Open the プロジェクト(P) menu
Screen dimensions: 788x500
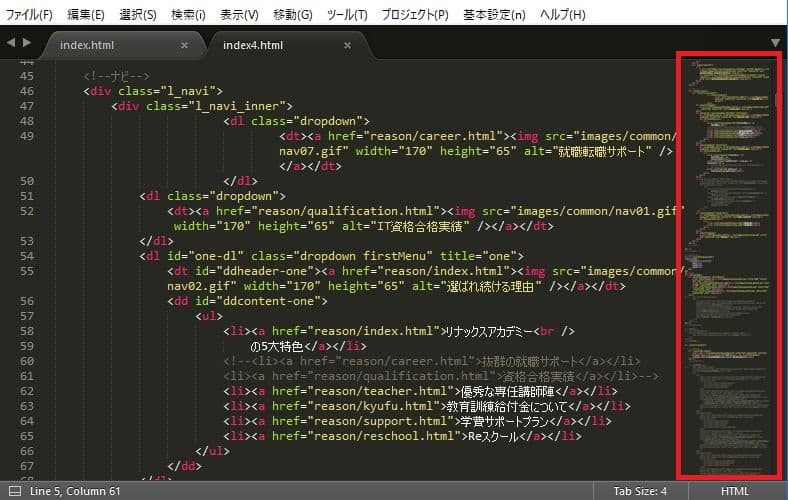[x=416, y=15]
